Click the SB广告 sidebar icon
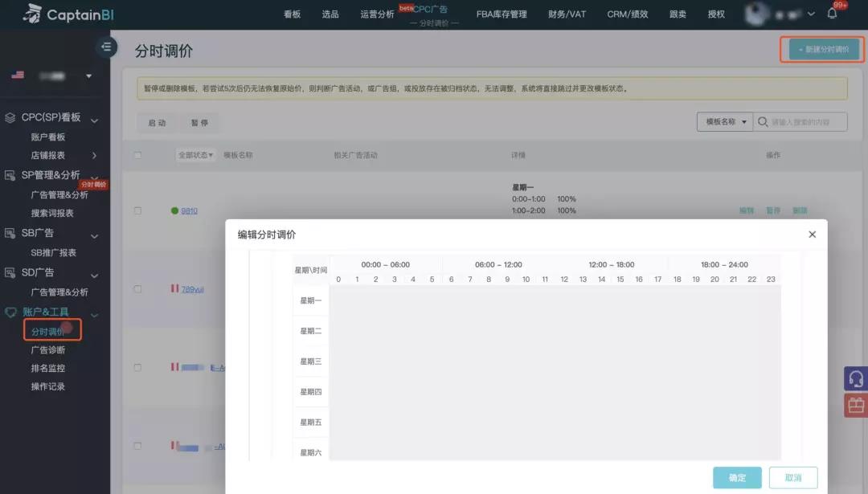 pos(10,233)
